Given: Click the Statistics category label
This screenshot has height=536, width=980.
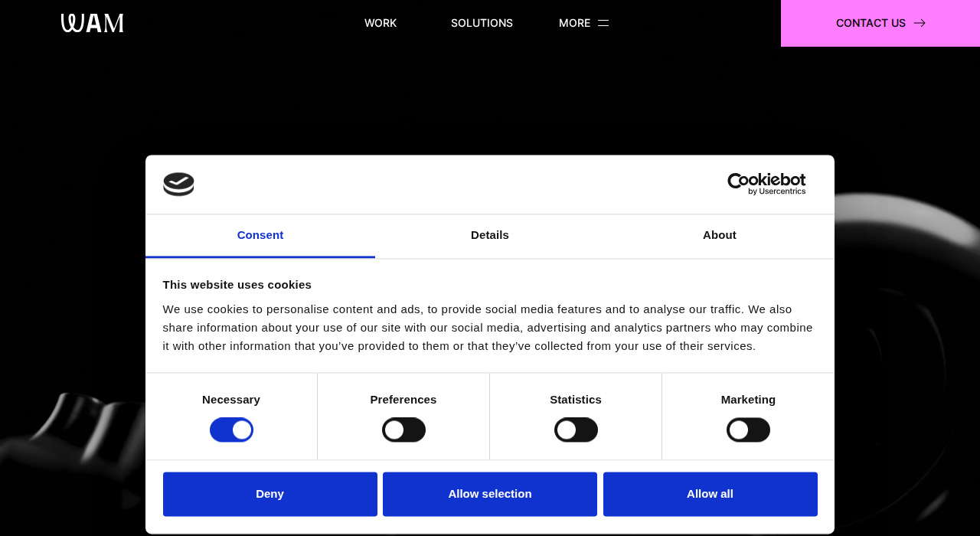Looking at the screenshot, I should (x=576, y=400).
